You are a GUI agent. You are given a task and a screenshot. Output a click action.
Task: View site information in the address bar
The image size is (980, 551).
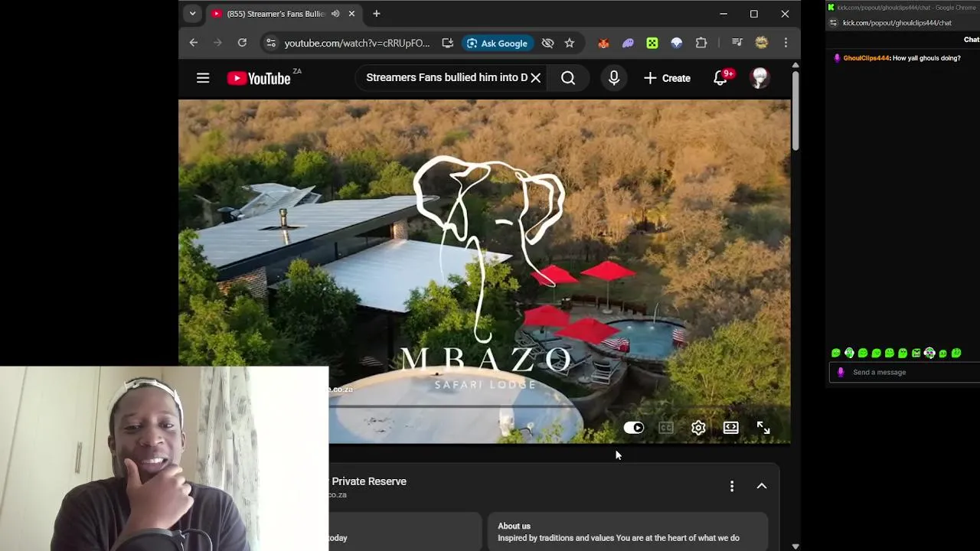[270, 44]
